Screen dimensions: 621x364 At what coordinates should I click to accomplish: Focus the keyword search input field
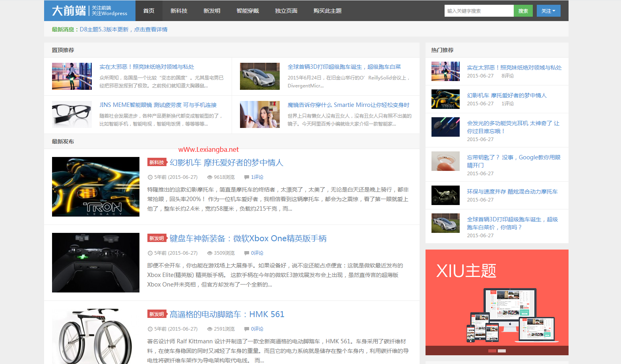coord(479,11)
